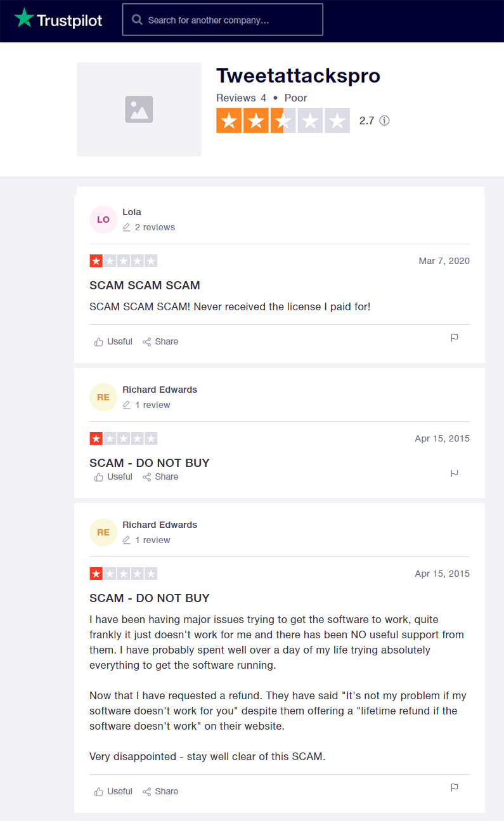
Task: Click the "SCAM SCAM SCAM" review title
Action: pos(145,286)
